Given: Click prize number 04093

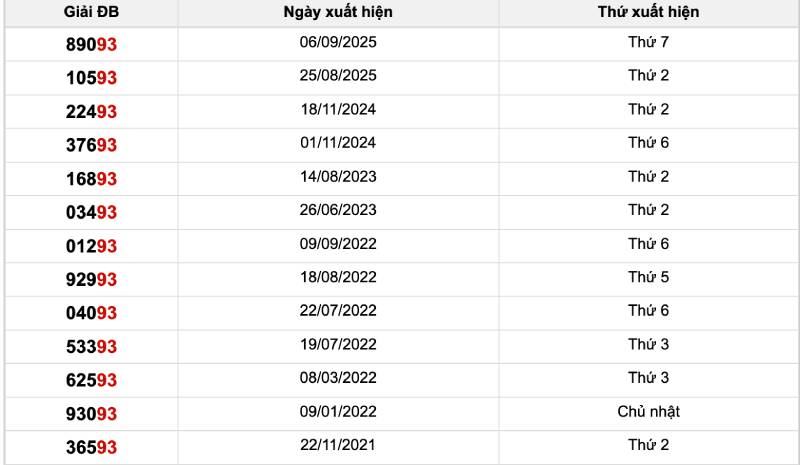Looking at the screenshot, I should pos(92,313).
